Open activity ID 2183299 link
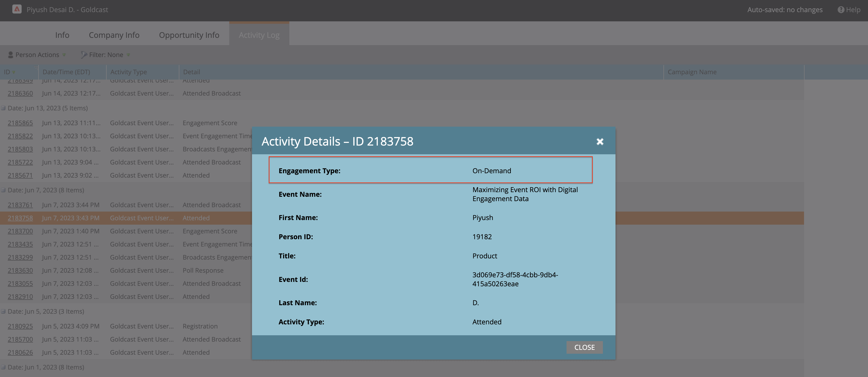Viewport: 868px width, 377px height. [20, 257]
